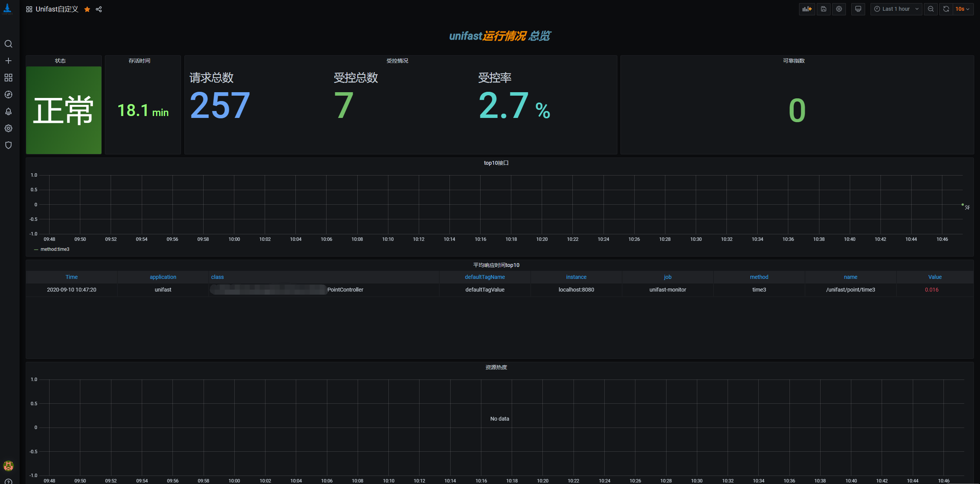The image size is (980, 484).
Task: Toggle method:time3 series in legend
Action: tap(55, 249)
